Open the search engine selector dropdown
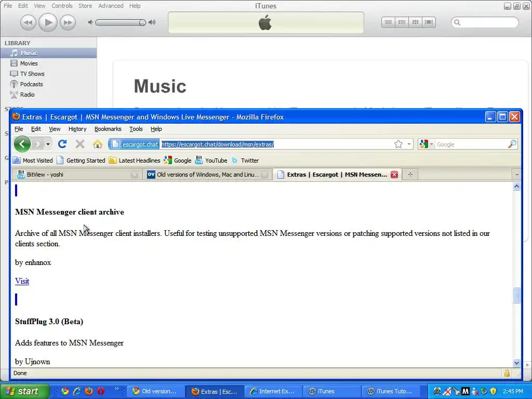 tap(427, 144)
